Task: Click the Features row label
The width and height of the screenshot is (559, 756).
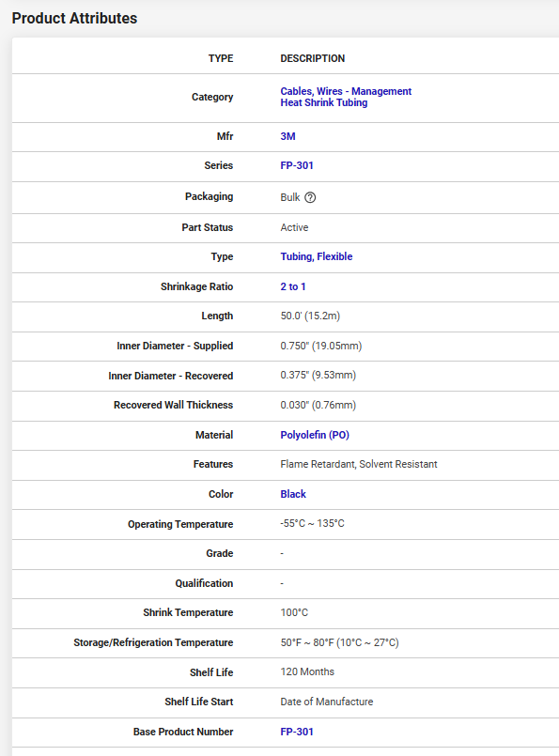Action: (213, 464)
